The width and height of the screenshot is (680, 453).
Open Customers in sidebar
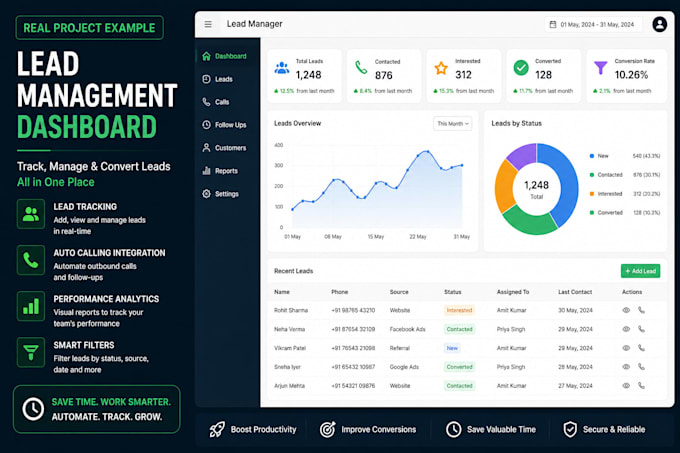click(x=228, y=148)
